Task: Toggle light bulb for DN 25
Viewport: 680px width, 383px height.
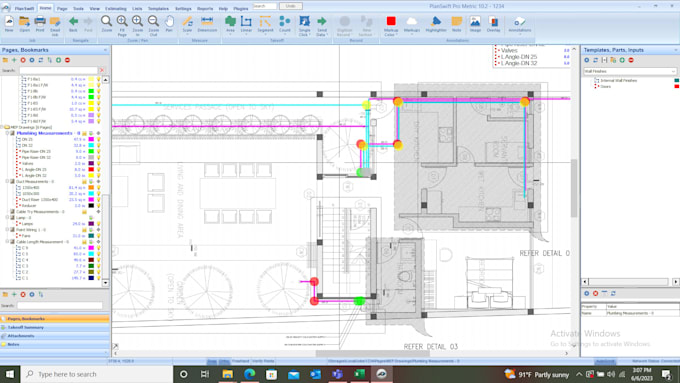Action: click(98, 139)
